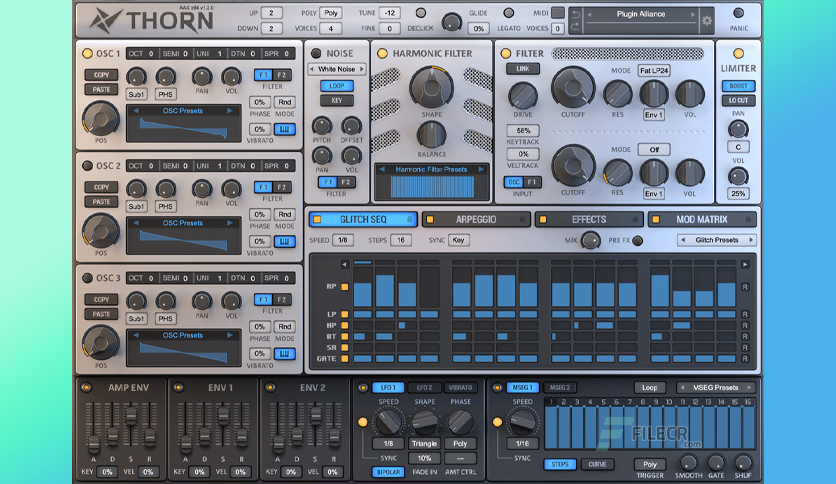Shift glitch sequence left with arrow

click(x=345, y=264)
